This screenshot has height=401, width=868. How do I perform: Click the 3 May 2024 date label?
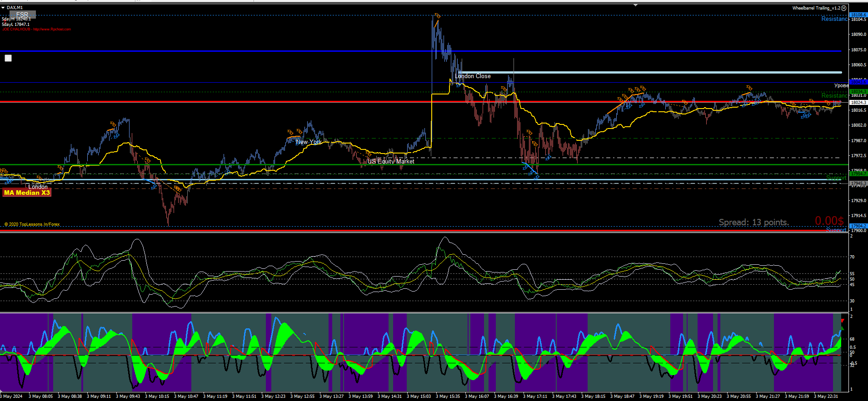(12, 396)
